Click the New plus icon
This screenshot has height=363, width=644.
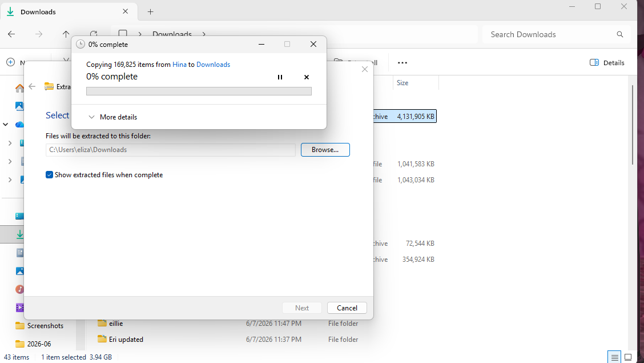pos(11,62)
